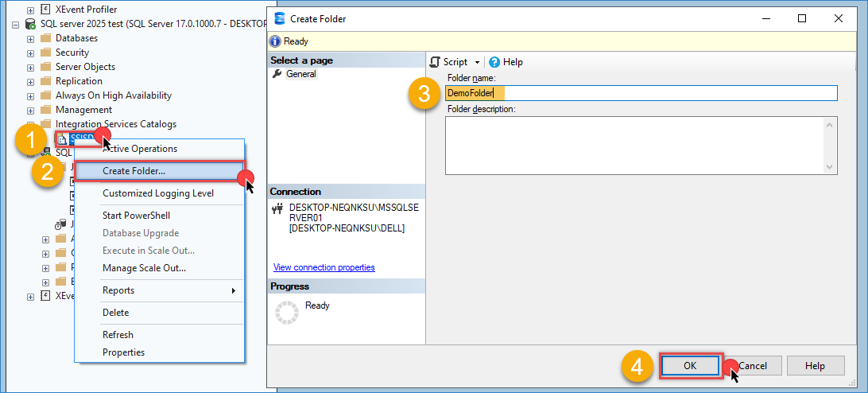The image size is (868, 393).
Task: Collapse the SQL server 2025 test node
Action: click(16, 24)
